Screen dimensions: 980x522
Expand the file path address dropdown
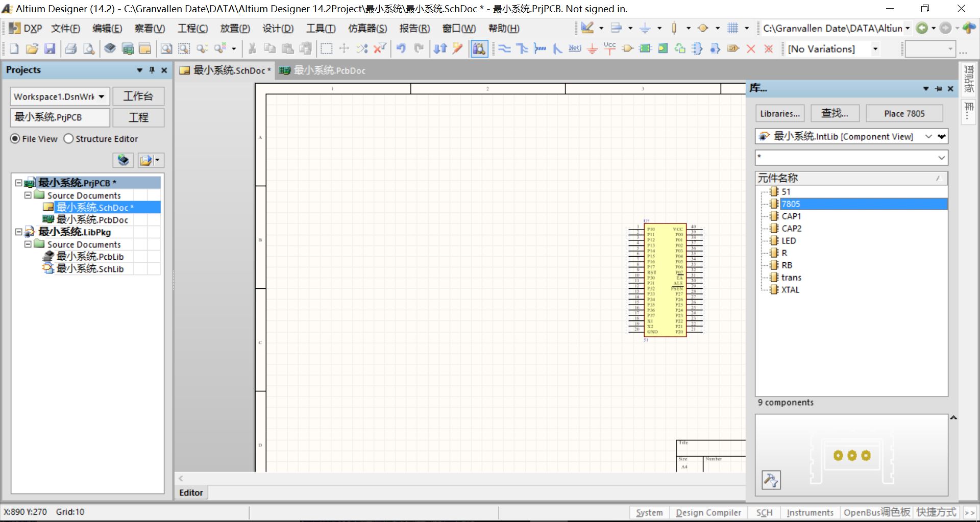(x=908, y=29)
